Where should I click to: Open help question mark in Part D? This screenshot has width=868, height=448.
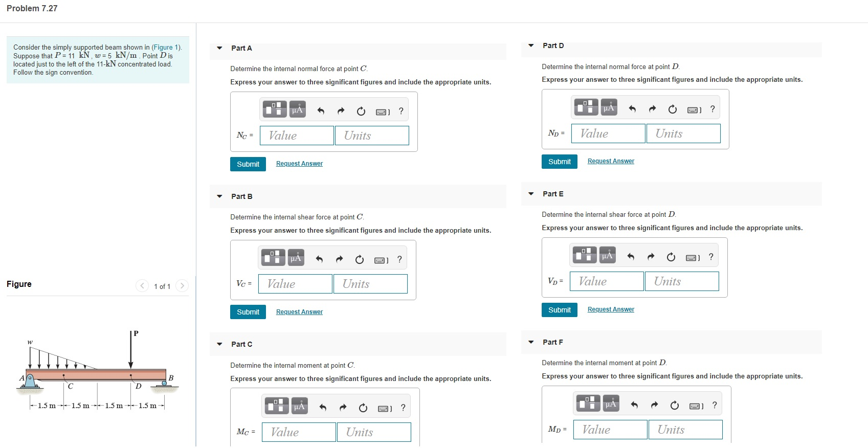[713, 109]
